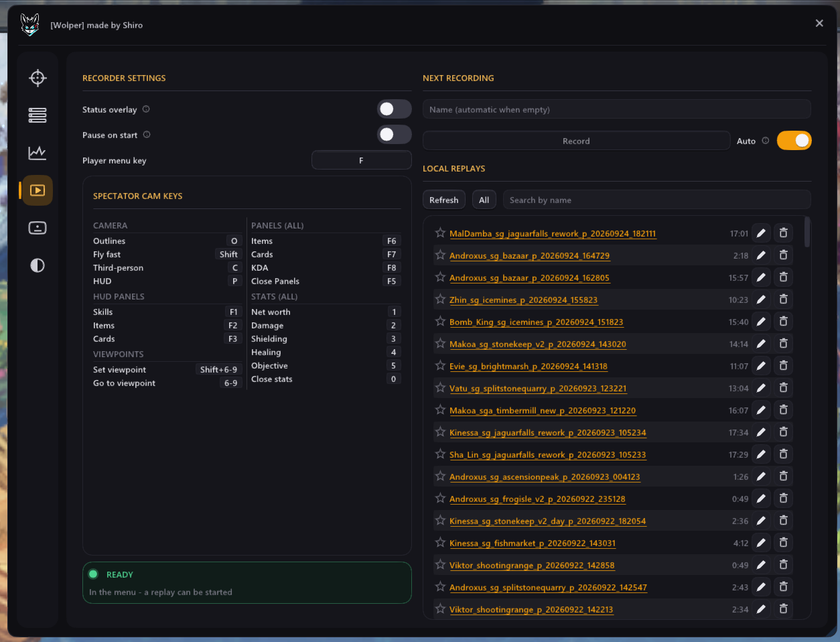
Task: Select the All replays filter
Action: (x=484, y=200)
